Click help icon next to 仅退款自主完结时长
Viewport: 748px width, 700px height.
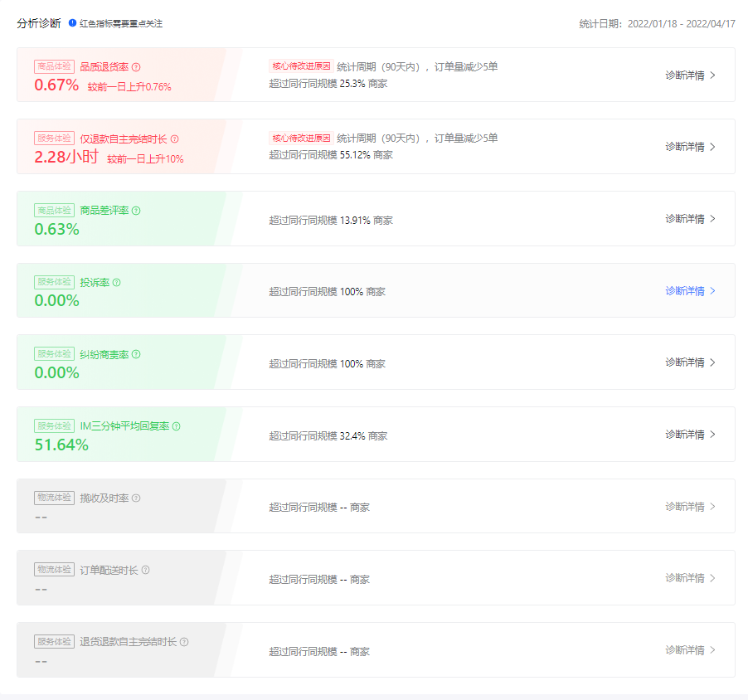click(x=174, y=139)
